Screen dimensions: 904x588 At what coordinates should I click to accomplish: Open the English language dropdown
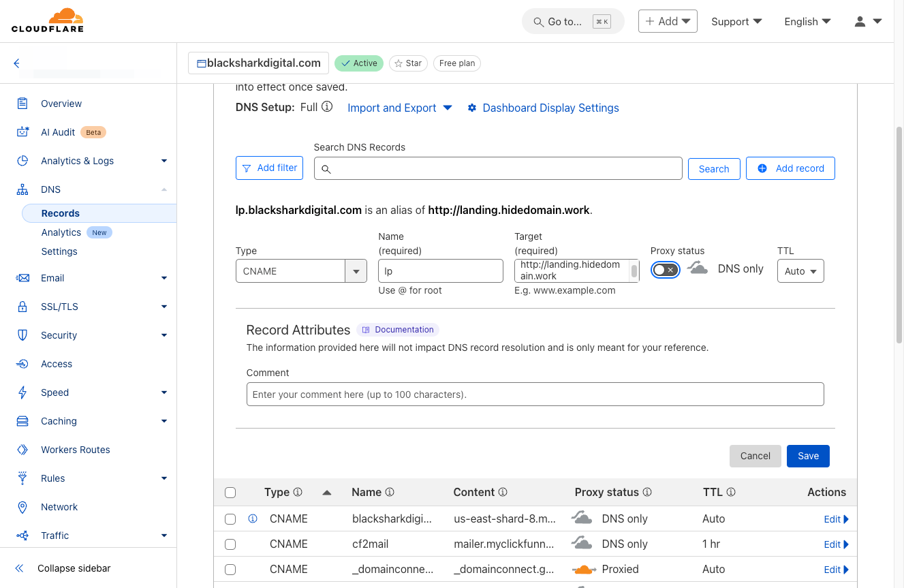pos(807,21)
